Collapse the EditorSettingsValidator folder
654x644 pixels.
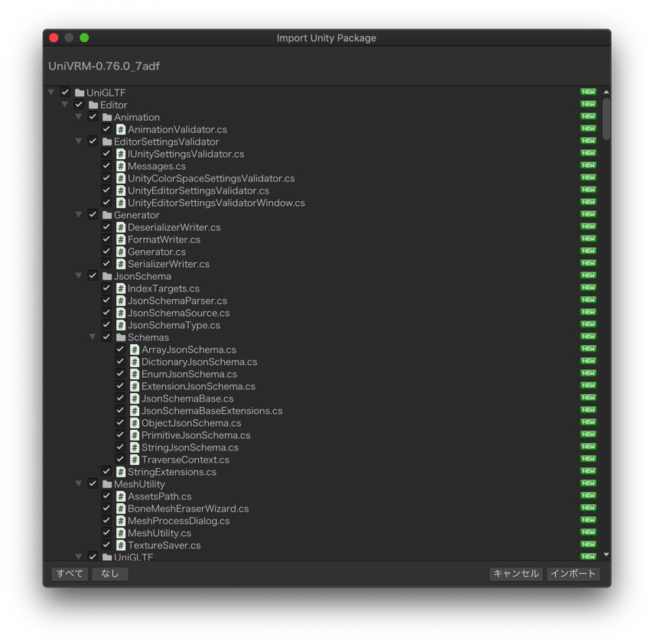point(79,141)
